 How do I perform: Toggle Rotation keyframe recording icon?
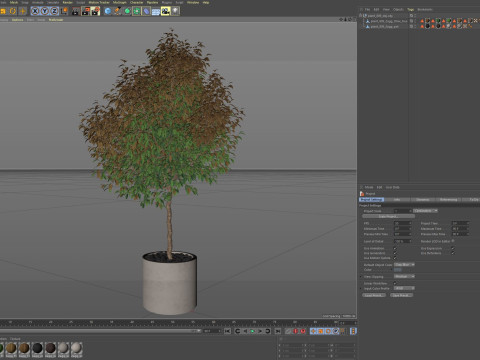coord(328,331)
